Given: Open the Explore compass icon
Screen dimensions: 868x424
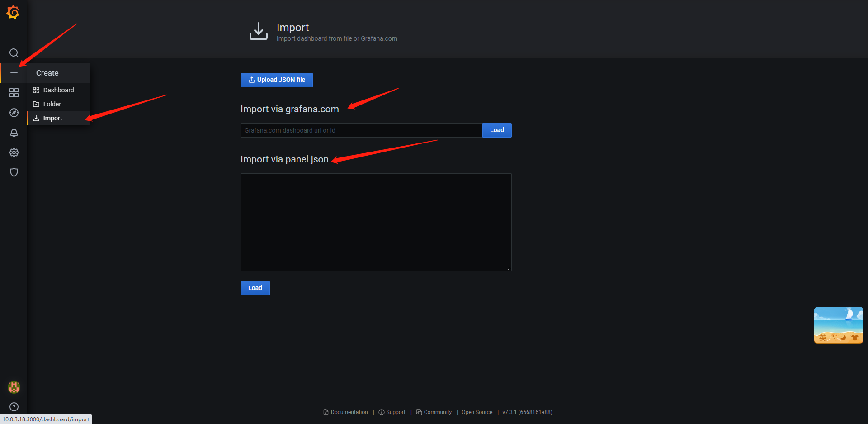Looking at the screenshot, I should [x=14, y=113].
